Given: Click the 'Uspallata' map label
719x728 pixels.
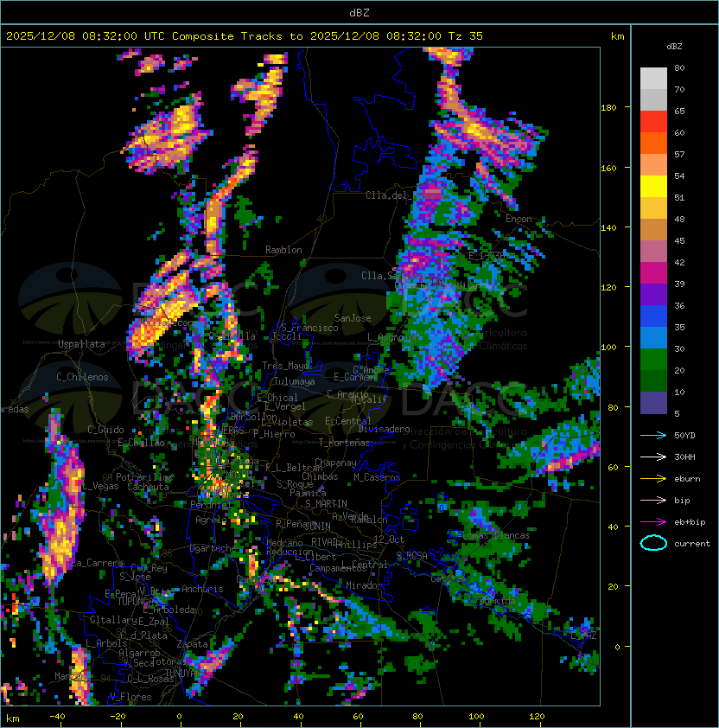Looking at the screenshot, I should tap(81, 344).
